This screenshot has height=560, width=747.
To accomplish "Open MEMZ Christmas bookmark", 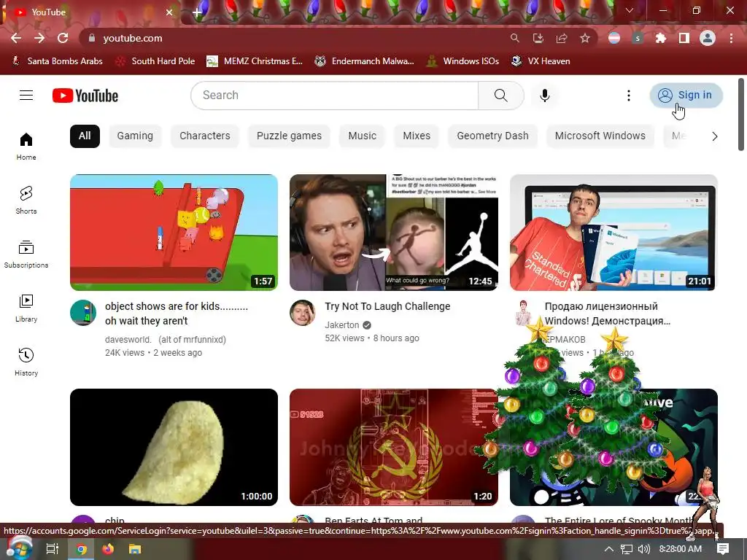I will pos(255,61).
